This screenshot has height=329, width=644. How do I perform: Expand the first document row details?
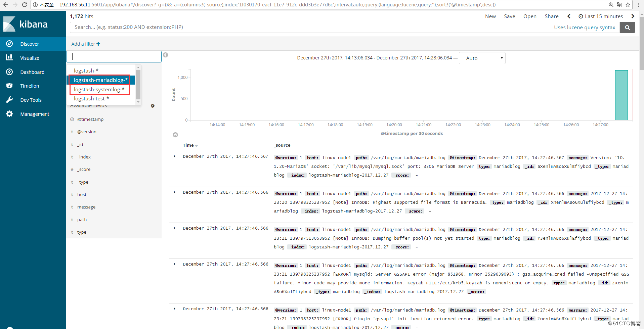click(174, 156)
